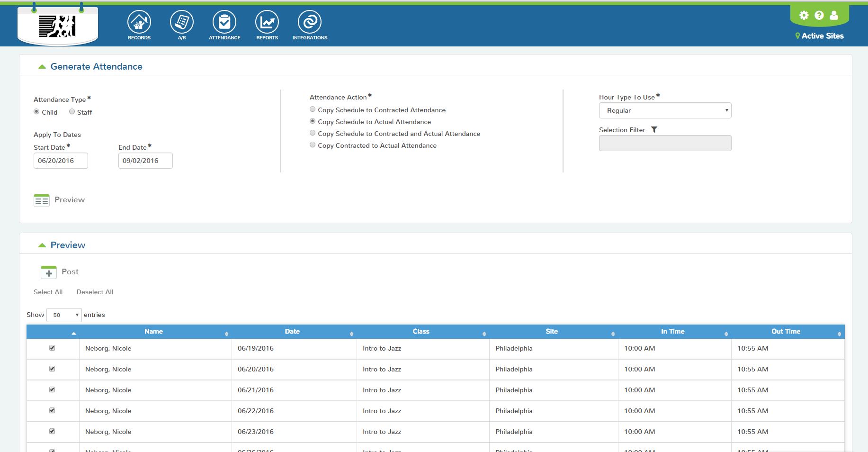
Task: Choose Copy Schedule to Contracted and Actual Attendance
Action: coord(313,133)
